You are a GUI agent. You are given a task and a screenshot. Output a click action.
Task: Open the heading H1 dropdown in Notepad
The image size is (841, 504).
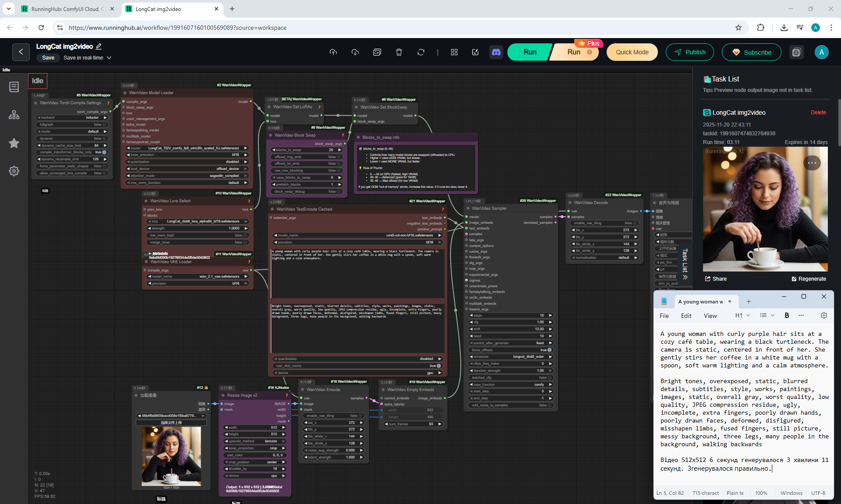(x=742, y=315)
